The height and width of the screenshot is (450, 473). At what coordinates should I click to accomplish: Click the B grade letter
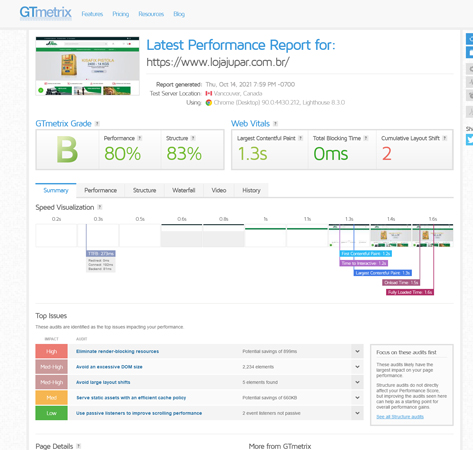coord(67,150)
